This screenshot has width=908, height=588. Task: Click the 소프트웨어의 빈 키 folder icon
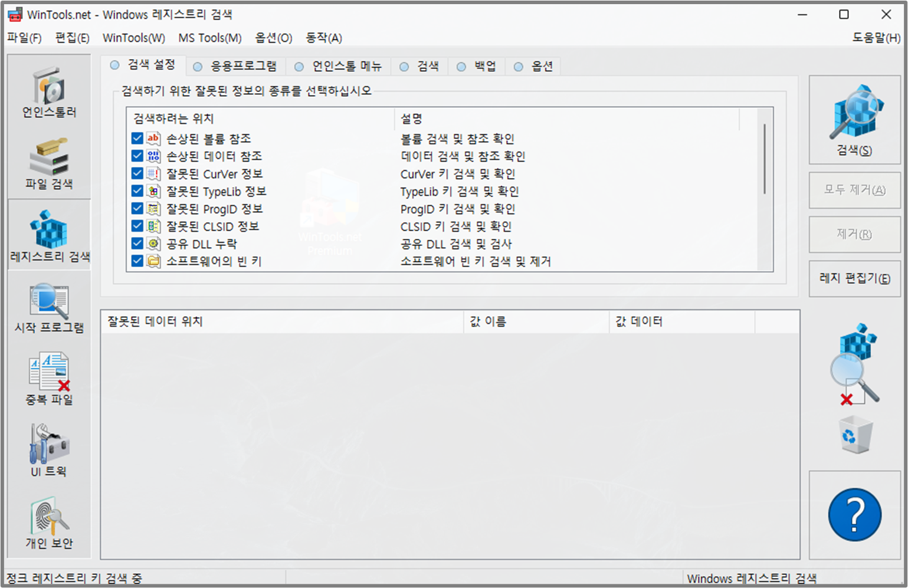(153, 261)
